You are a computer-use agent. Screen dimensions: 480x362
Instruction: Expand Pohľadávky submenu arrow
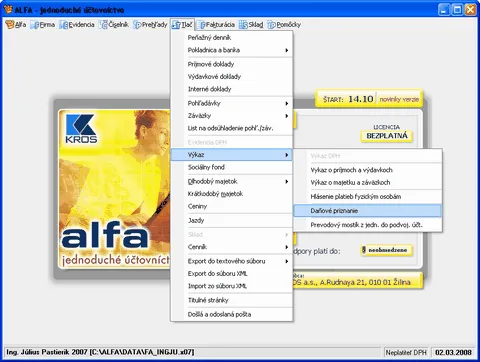pos(286,103)
